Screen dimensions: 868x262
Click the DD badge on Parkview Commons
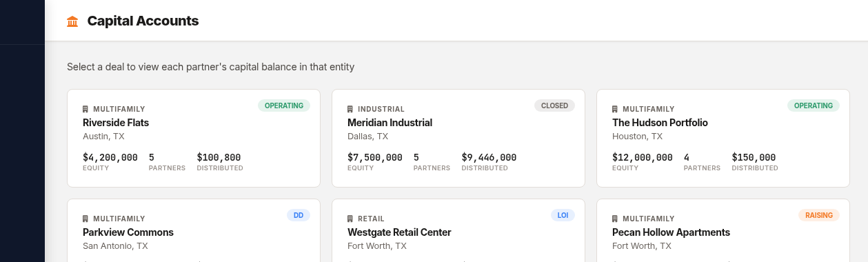(299, 215)
